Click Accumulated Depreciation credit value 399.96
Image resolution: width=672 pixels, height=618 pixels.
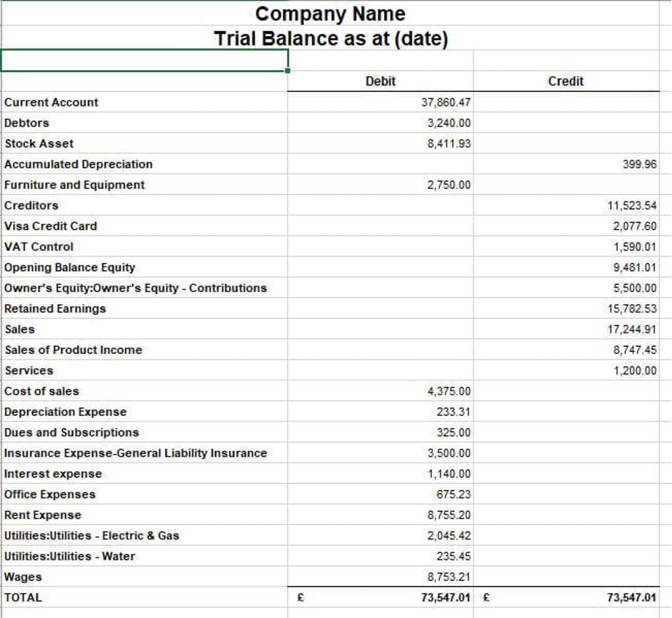639,164
